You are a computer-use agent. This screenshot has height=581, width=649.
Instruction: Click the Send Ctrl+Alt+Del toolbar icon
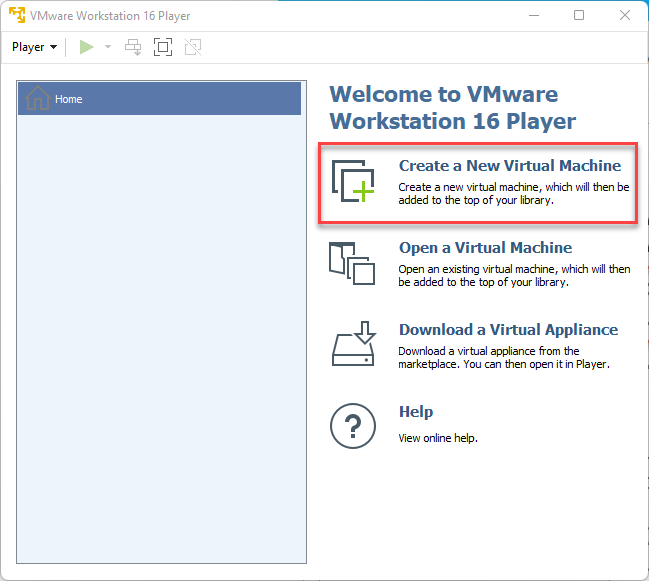(133, 47)
